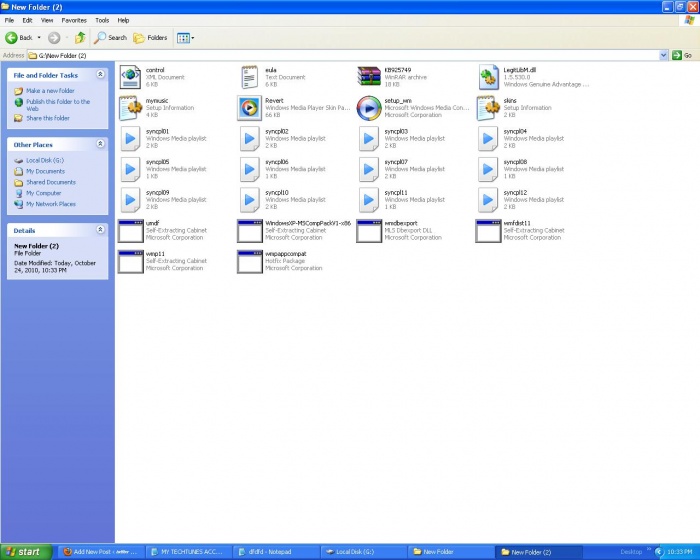
Task: Click the Search toolbar button
Action: pyautogui.click(x=110, y=38)
